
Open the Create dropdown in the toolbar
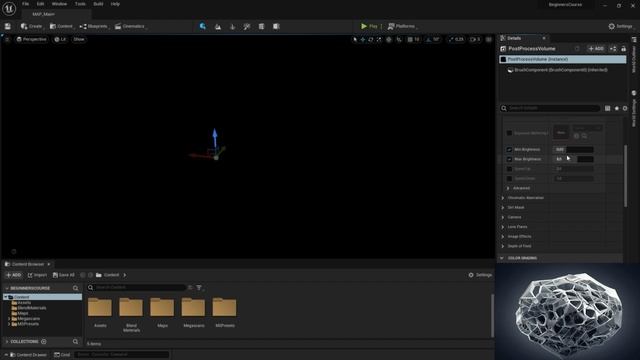(x=32, y=26)
